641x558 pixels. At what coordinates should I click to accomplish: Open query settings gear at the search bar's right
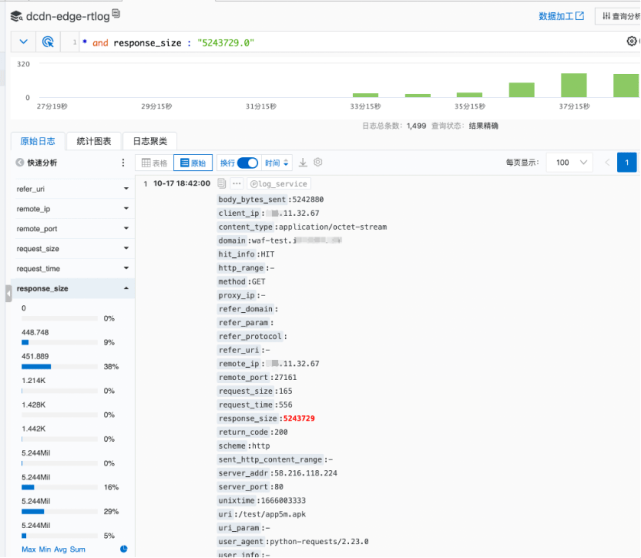coord(632,42)
